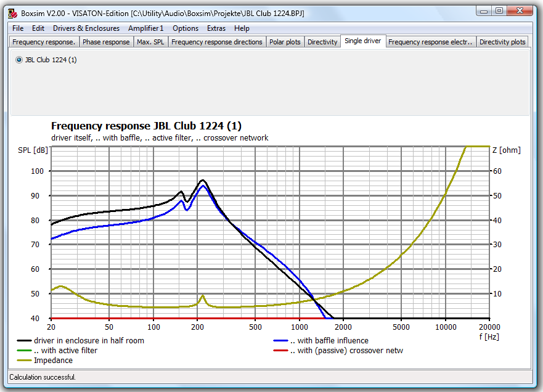The width and height of the screenshot is (543, 392).
Task: Switch to Frequency response electr.. tab
Action: (x=430, y=42)
